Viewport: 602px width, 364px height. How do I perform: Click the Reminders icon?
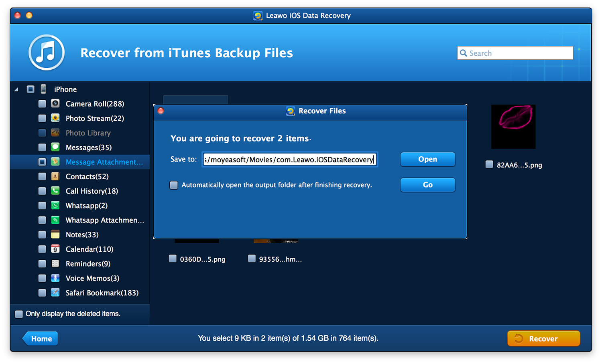coord(55,263)
